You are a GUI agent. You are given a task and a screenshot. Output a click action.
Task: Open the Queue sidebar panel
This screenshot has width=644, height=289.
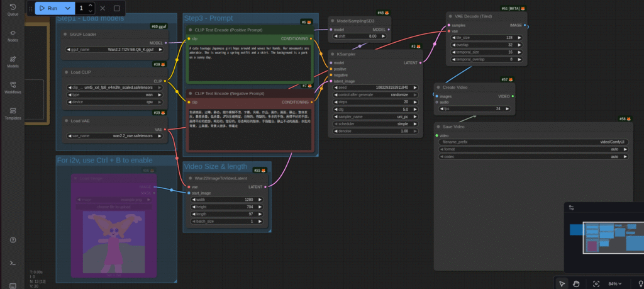13,9
